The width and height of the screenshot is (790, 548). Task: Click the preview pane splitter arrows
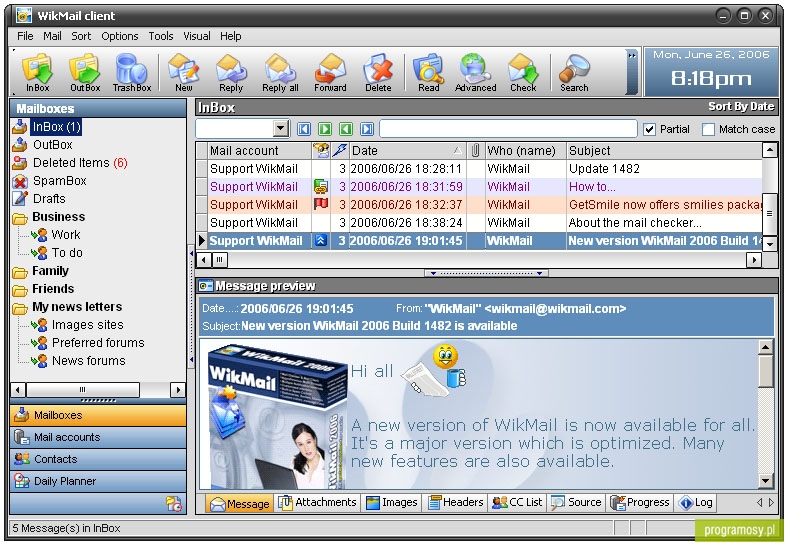tap(487, 273)
